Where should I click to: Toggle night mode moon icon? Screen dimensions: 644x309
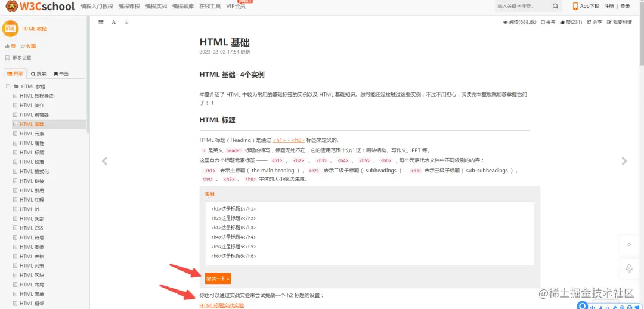tap(126, 22)
